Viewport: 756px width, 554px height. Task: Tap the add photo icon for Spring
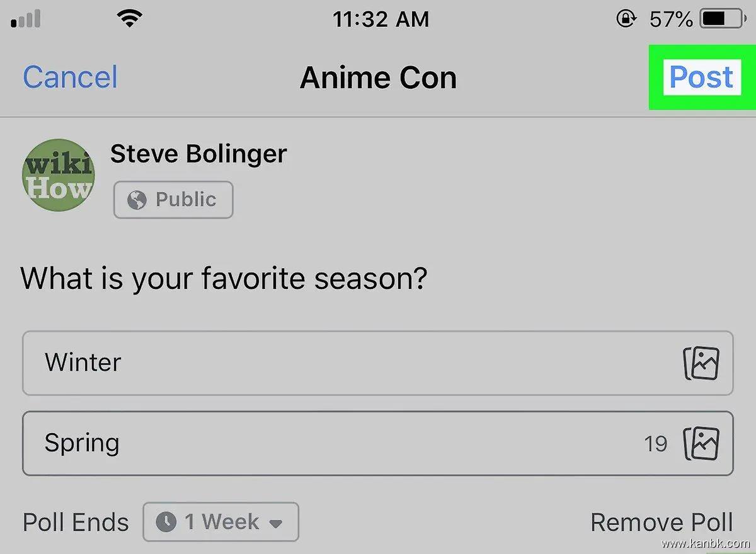tap(701, 444)
